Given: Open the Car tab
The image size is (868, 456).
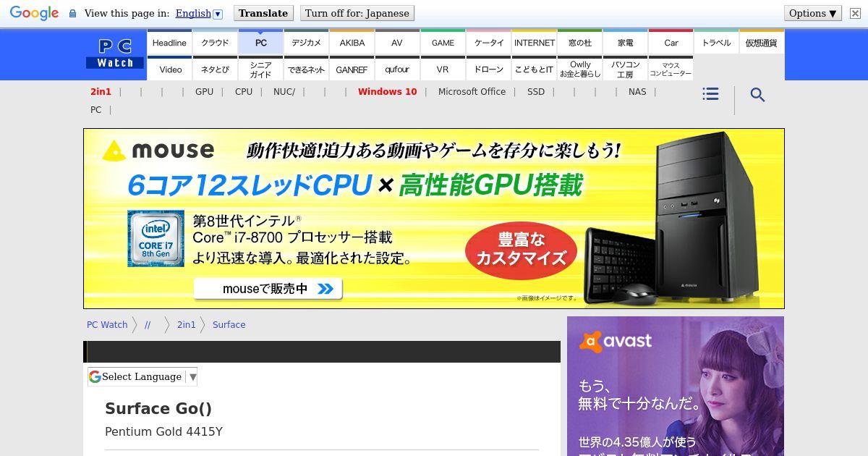Looking at the screenshot, I should (671, 42).
